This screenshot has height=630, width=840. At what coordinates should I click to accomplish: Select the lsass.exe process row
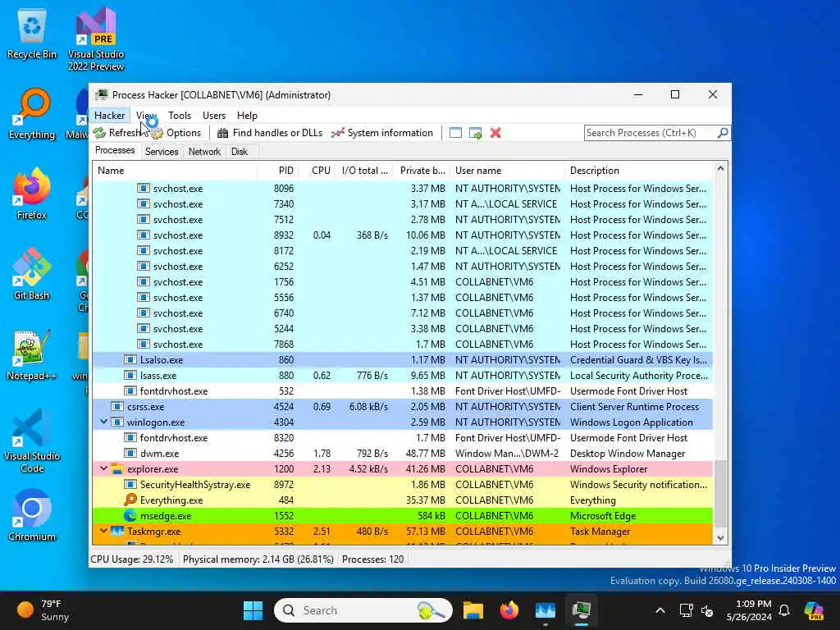(x=402, y=376)
